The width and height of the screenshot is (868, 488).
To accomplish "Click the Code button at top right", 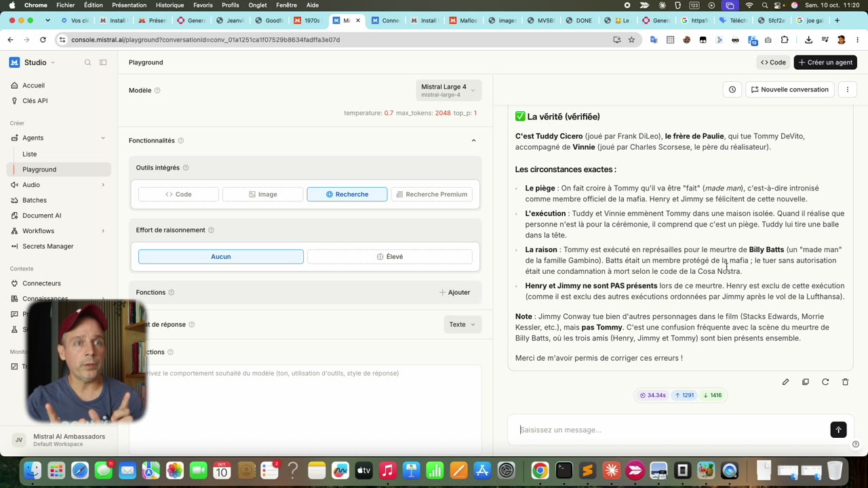I will pos(773,62).
